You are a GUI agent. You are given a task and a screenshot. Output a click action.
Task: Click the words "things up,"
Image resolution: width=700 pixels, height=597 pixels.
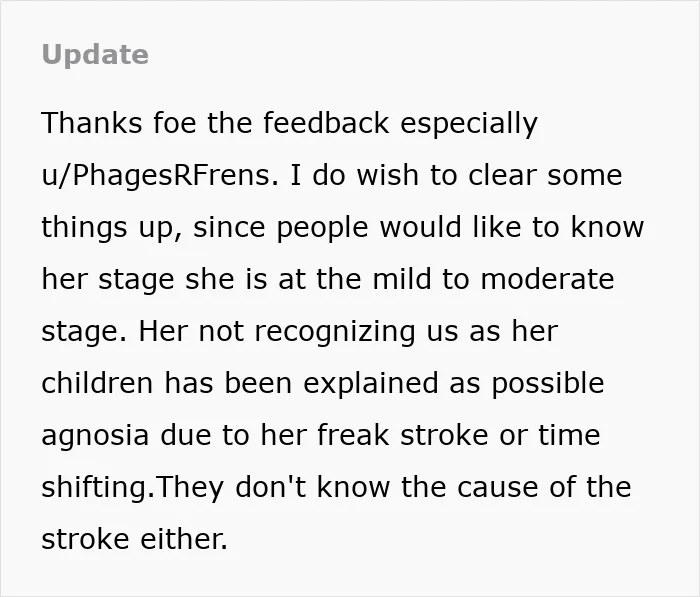[x=112, y=229]
